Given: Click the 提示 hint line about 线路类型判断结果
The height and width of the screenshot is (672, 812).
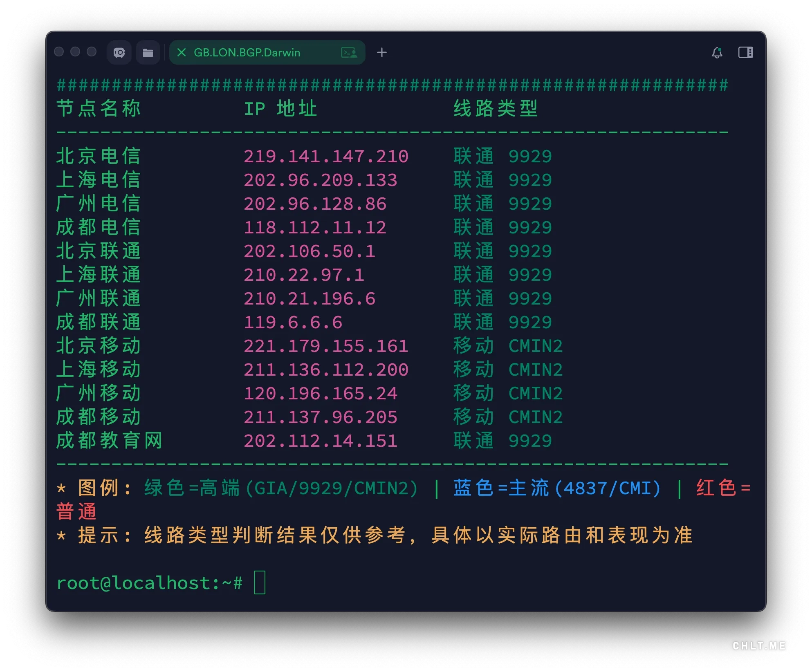Looking at the screenshot, I should pyautogui.click(x=375, y=535).
